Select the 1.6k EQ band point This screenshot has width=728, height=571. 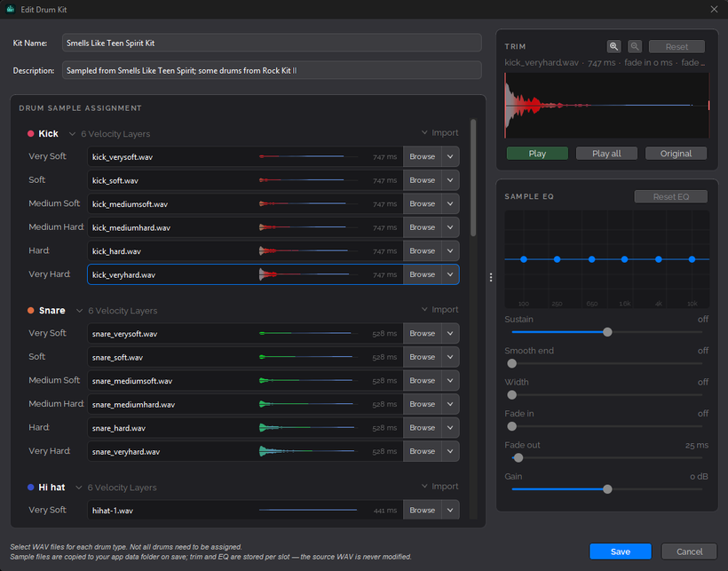coord(624,259)
